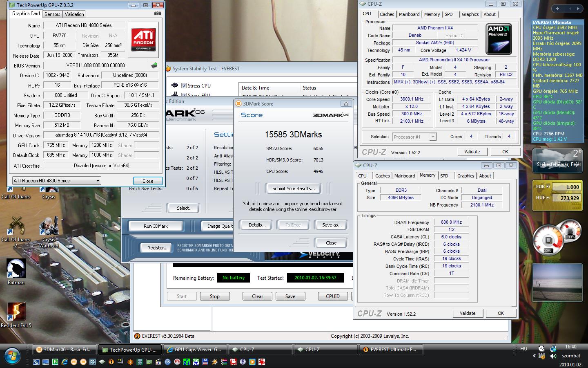588x368 pixels.
Task: Click Save as button in 3DMark Score
Action: click(332, 225)
